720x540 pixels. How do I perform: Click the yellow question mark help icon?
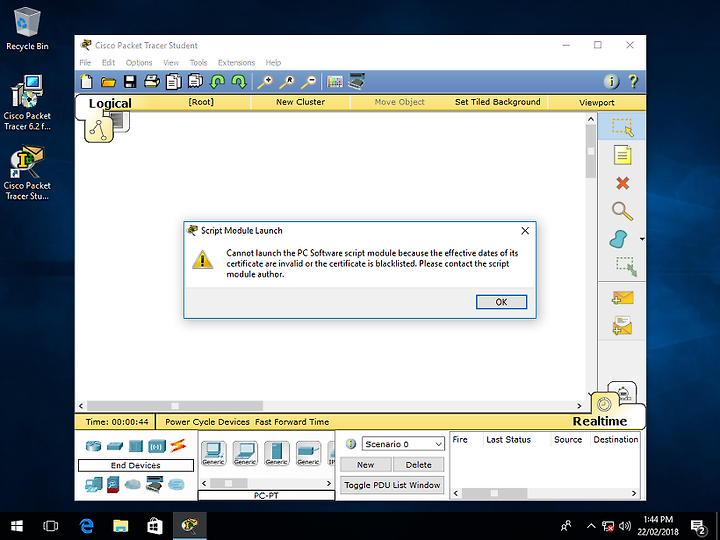(633, 82)
